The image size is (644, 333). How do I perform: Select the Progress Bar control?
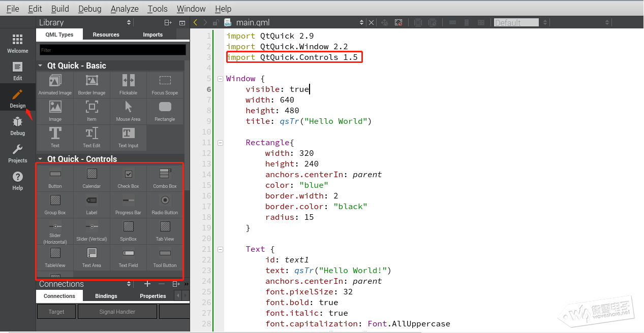[128, 204]
